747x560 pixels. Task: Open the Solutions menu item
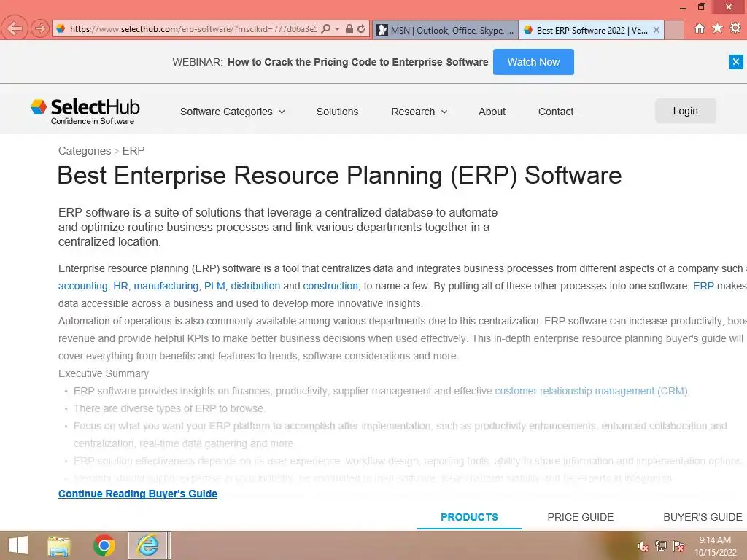pos(337,112)
